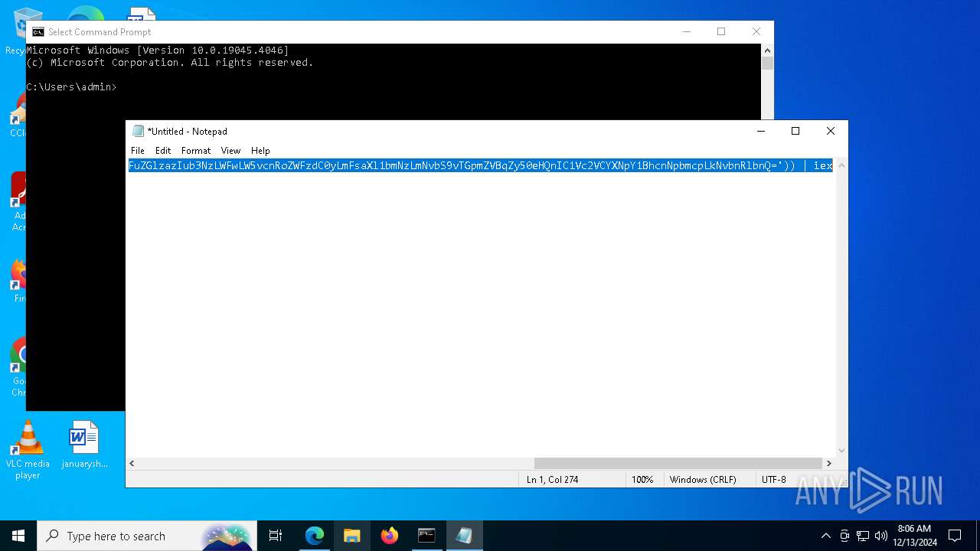This screenshot has height=551, width=980.
Task: Close the Command Prompt window
Action: 756,31
